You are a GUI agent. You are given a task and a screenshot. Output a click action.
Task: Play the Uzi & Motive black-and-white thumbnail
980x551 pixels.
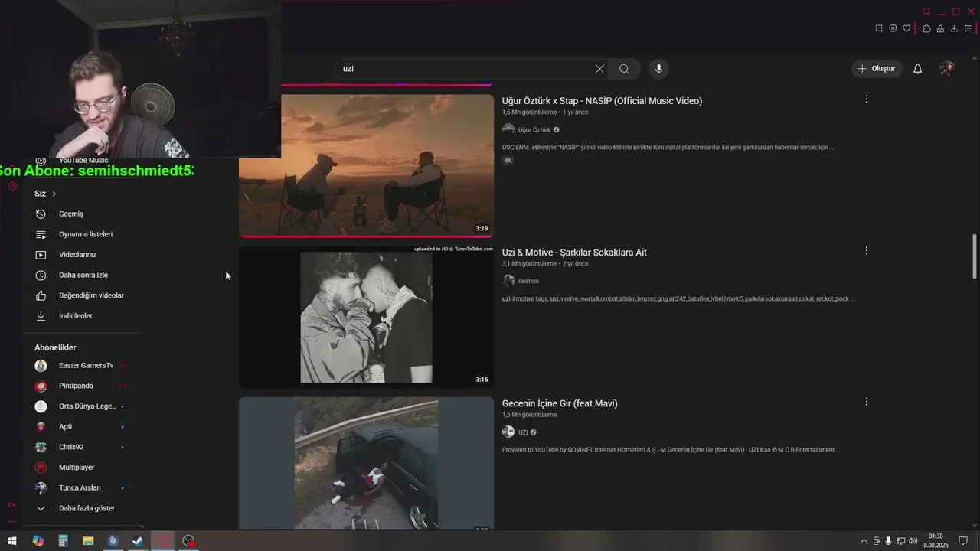click(x=367, y=317)
